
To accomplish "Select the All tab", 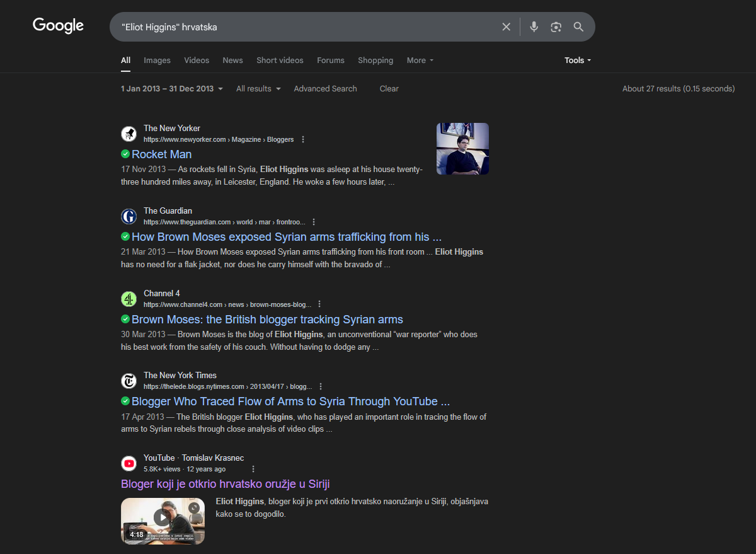I will [x=126, y=61].
